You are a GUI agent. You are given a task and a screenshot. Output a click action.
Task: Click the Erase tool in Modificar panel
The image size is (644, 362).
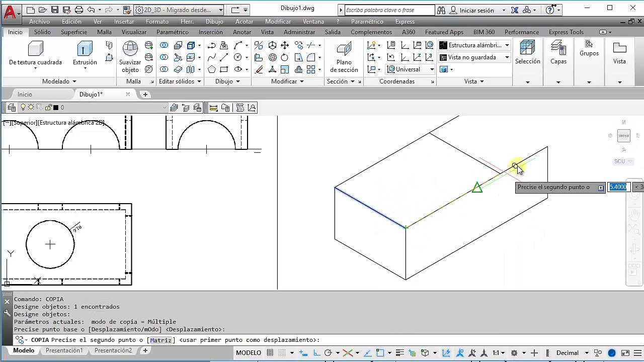click(259, 69)
